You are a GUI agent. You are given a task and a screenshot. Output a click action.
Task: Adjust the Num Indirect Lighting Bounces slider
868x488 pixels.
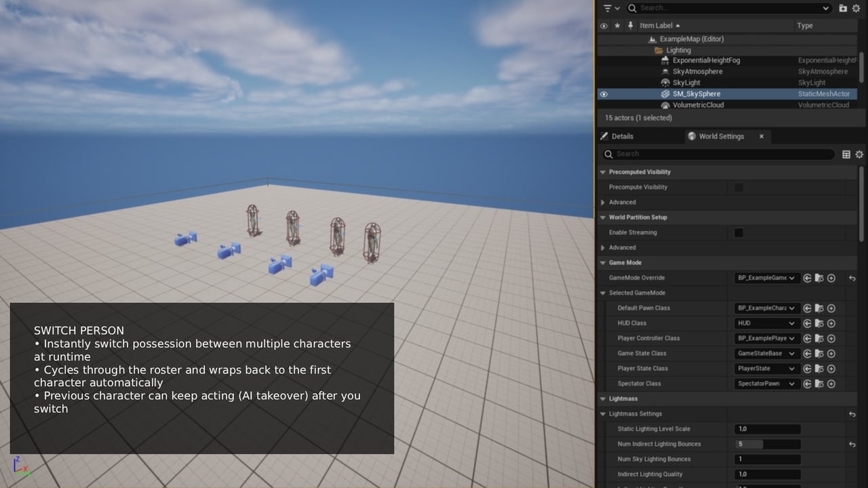tap(768, 444)
